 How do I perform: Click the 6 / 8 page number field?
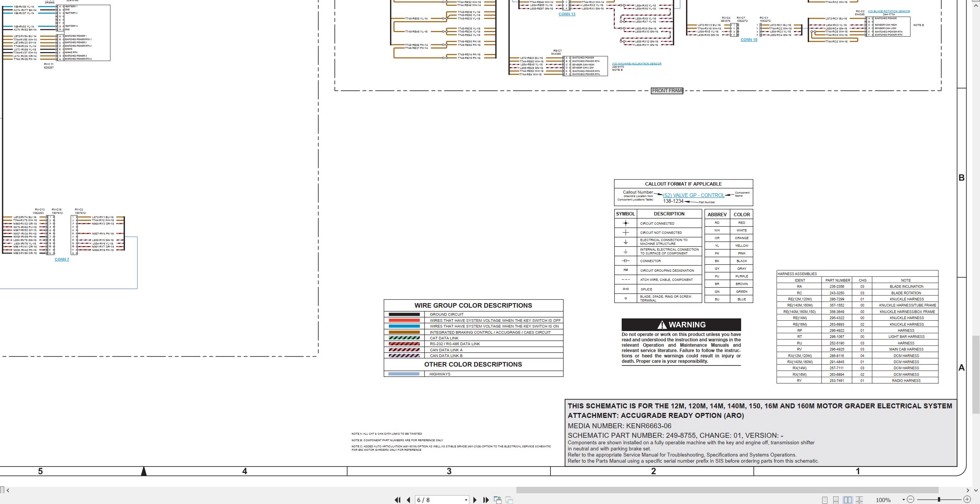pos(439,500)
